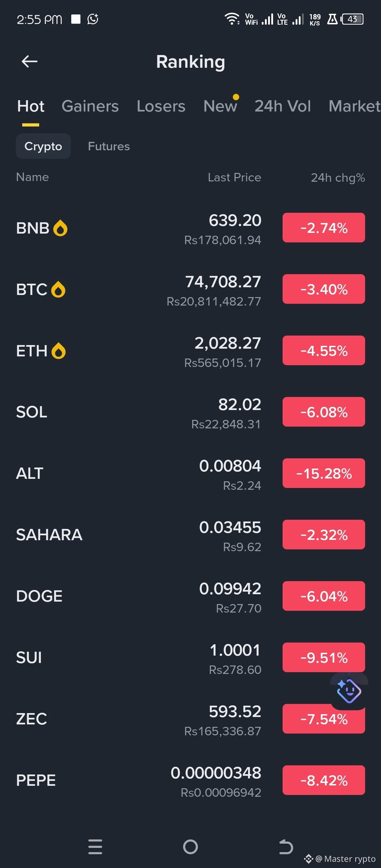Click the SOL -6.08% change button
The width and height of the screenshot is (381, 868).
324,412
